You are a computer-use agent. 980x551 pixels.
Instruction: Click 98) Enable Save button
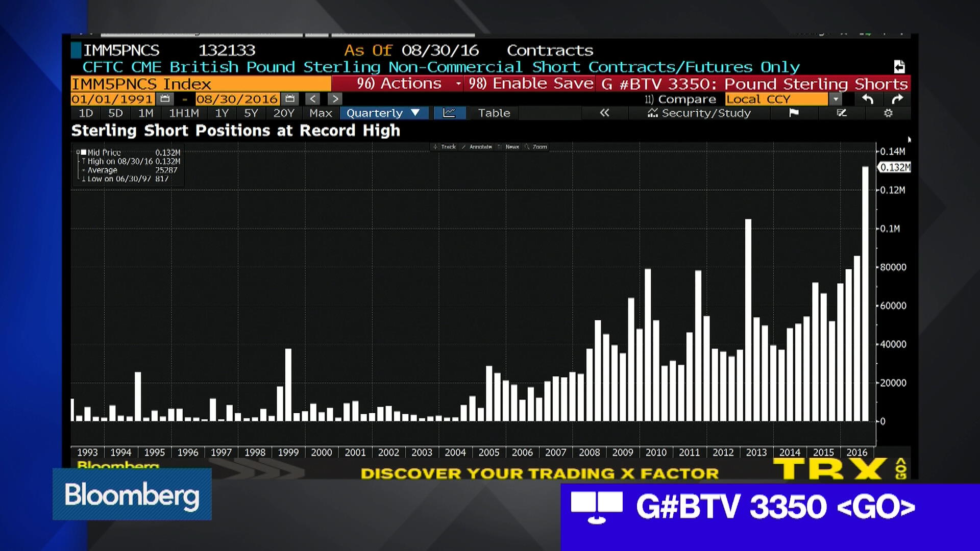530,84
